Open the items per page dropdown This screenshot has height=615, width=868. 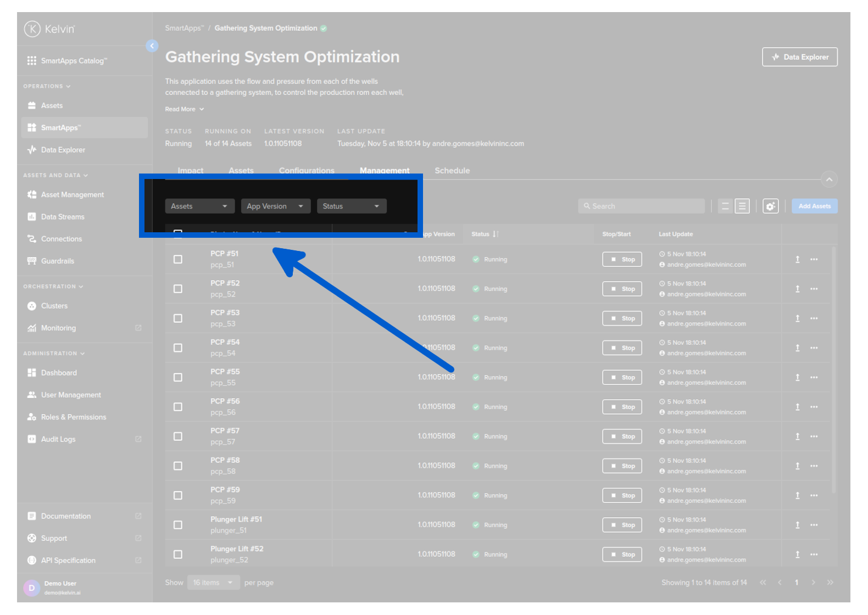(x=213, y=583)
